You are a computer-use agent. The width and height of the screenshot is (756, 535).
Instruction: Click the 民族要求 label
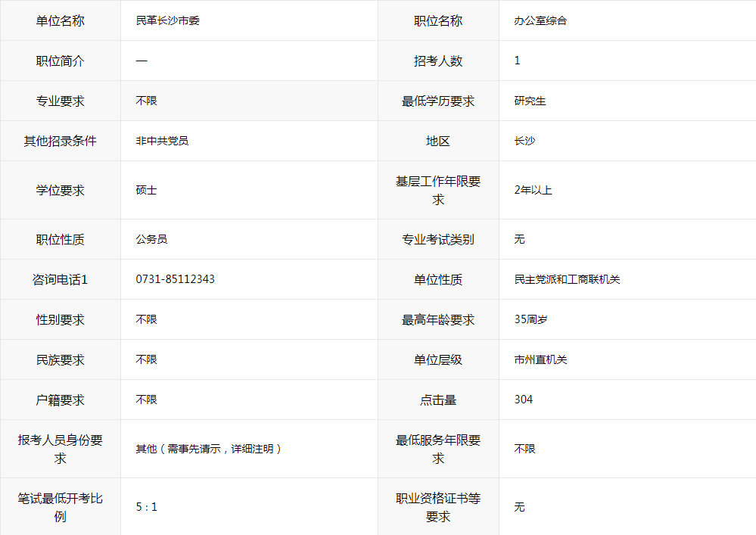[61, 359]
